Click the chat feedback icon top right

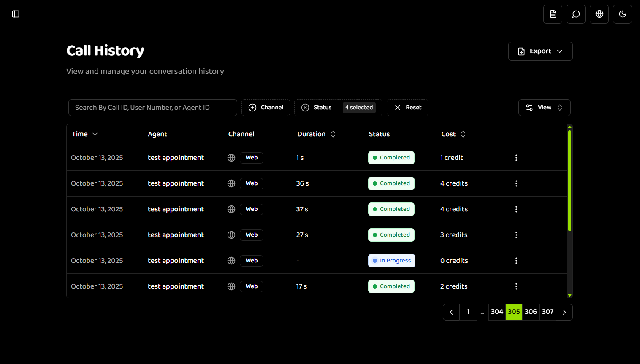[x=576, y=14]
